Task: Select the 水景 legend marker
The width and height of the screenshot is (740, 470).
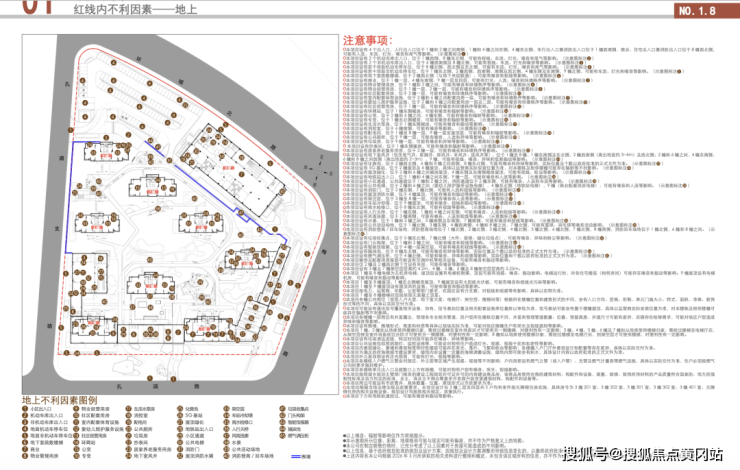Action: coord(227,443)
